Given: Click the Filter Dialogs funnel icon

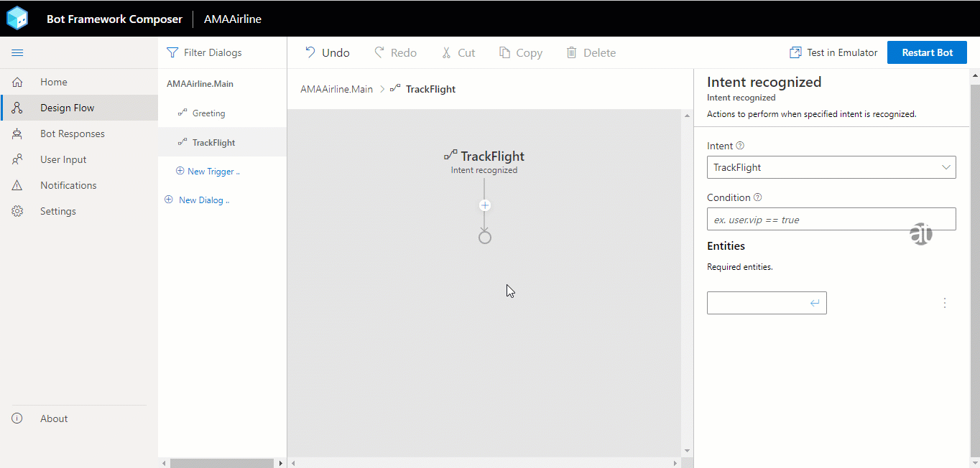Looking at the screenshot, I should coord(172,52).
